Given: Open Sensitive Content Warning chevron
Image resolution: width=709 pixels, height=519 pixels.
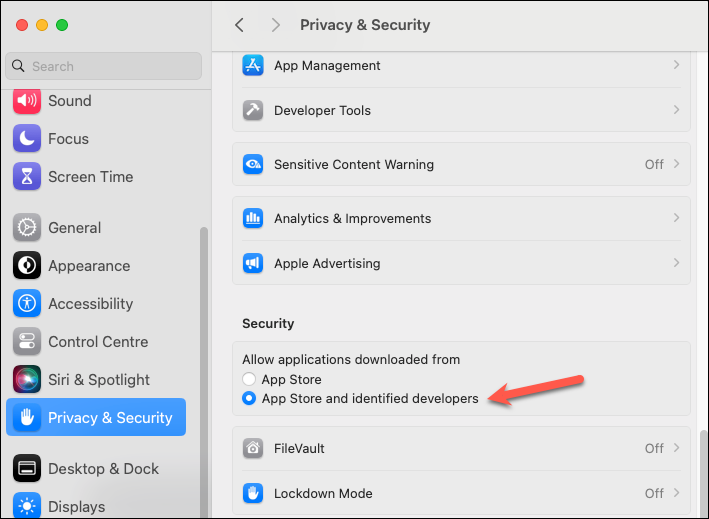Looking at the screenshot, I should 676,164.
